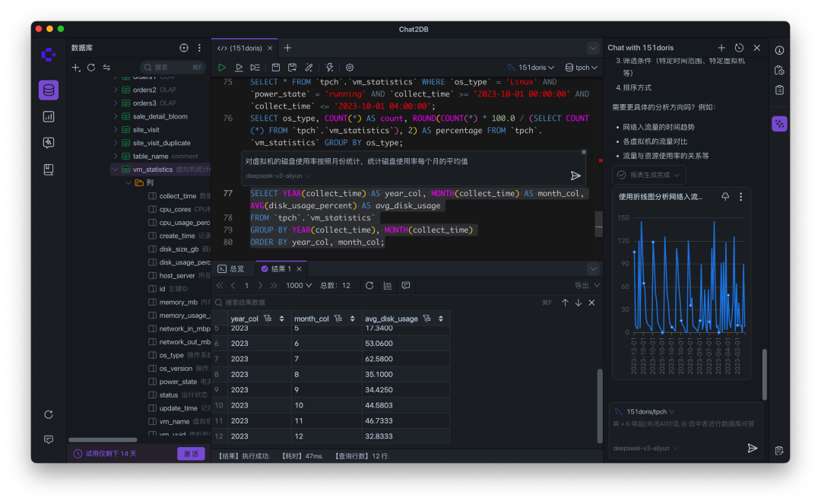The height and width of the screenshot is (504, 821).
Task: Refresh the query results
Action: (369, 284)
